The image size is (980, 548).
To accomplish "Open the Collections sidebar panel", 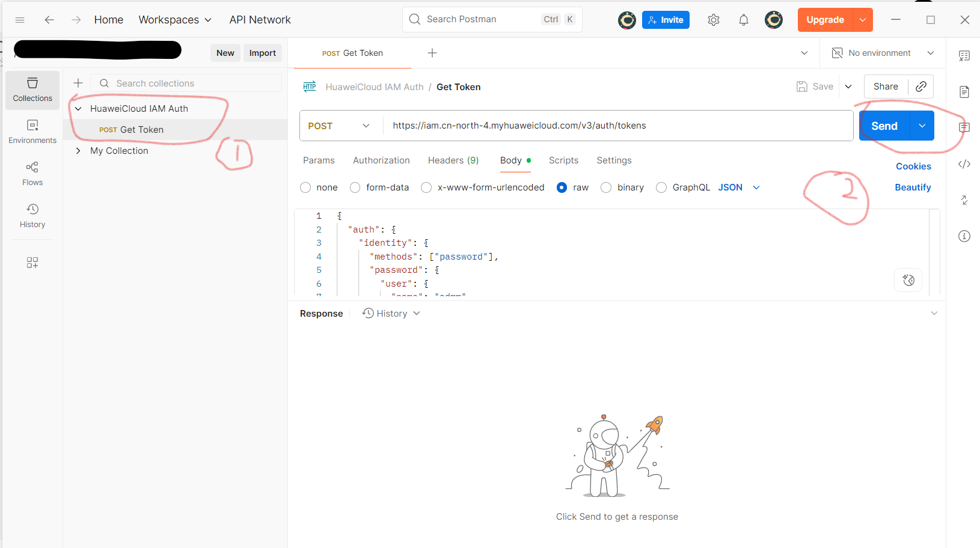I will 32,90.
